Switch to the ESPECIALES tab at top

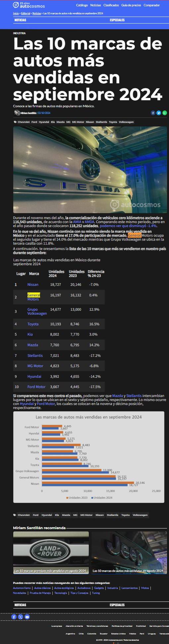[x=117, y=20]
